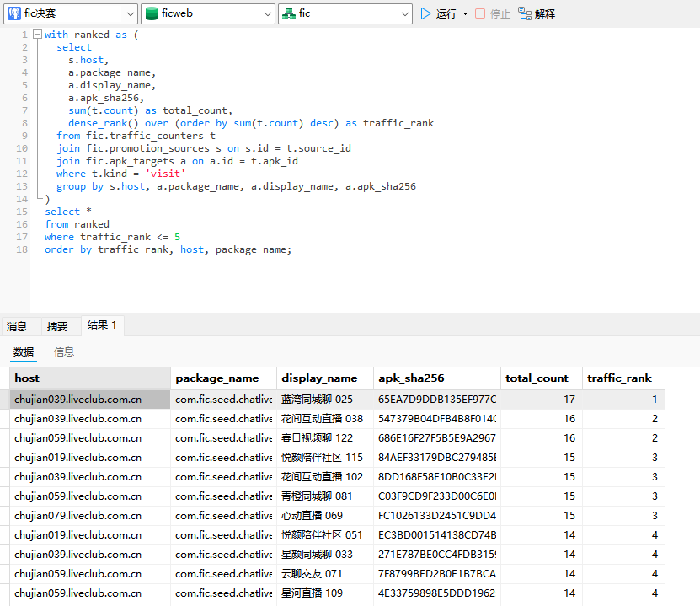
Task: Click the package_name column header
Action: 224,378
